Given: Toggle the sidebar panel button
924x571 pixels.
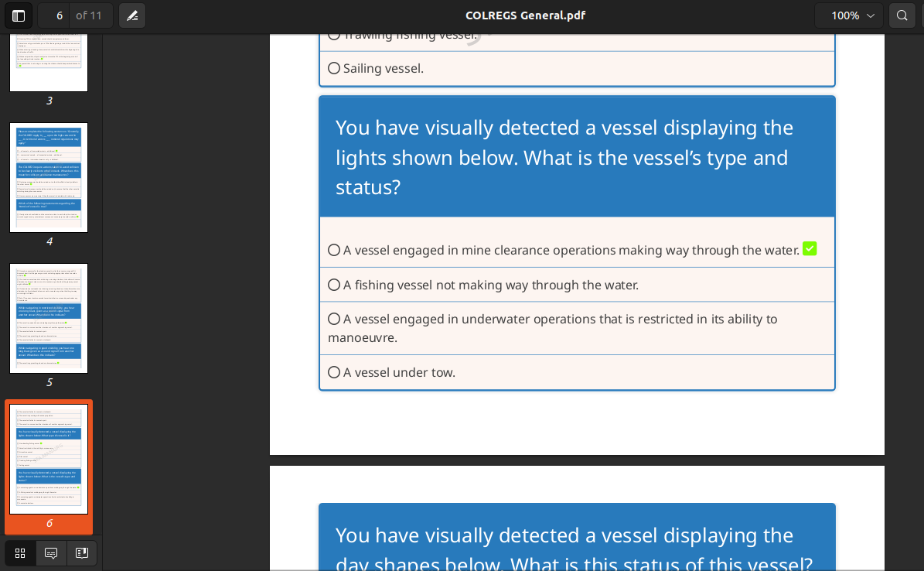Looking at the screenshot, I should tap(19, 15).
